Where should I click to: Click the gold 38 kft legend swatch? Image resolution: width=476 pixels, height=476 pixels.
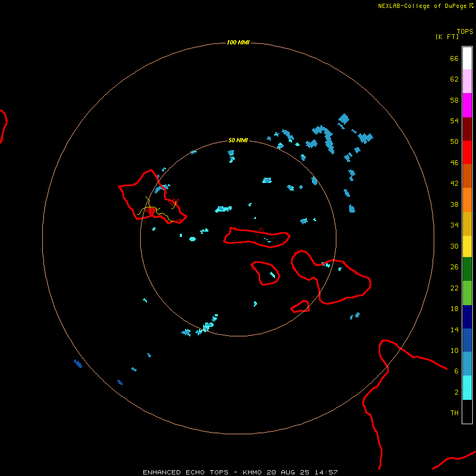(467, 224)
